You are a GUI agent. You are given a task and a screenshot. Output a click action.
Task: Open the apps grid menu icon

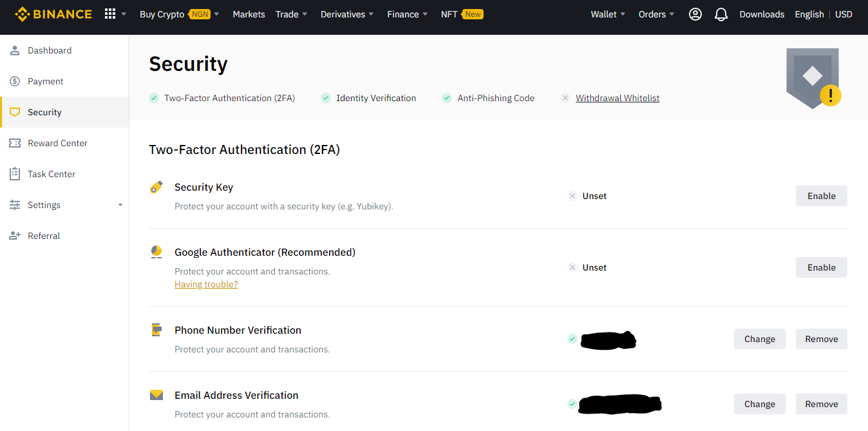coord(110,14)
